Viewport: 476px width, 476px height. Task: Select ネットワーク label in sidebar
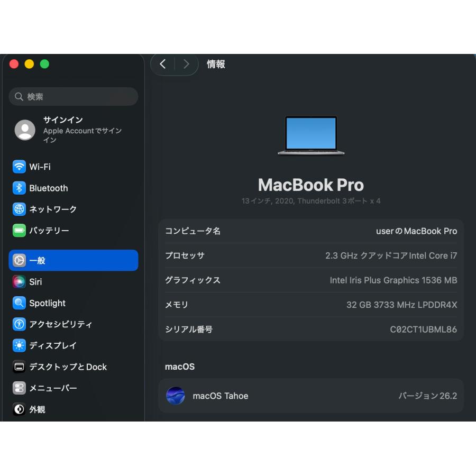[x=53, y=209]
